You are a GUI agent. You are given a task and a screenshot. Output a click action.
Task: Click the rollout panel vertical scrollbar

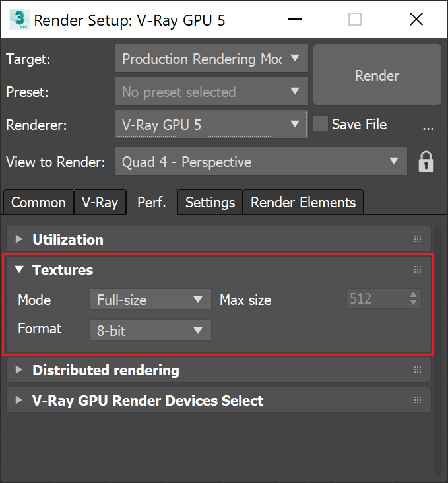pos(438,351)
